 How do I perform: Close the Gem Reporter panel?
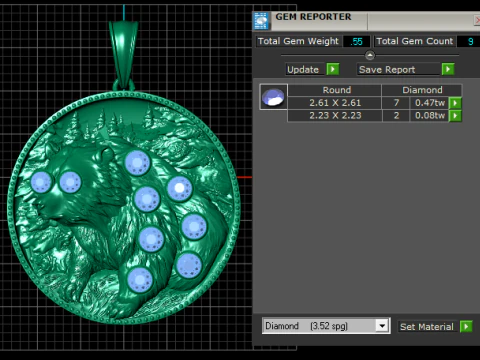coord(477,21)
